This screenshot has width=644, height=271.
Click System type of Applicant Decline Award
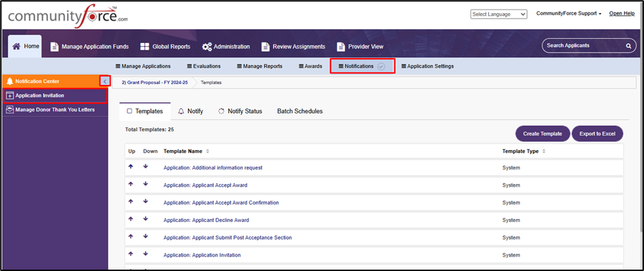click(x=511, y=220)
